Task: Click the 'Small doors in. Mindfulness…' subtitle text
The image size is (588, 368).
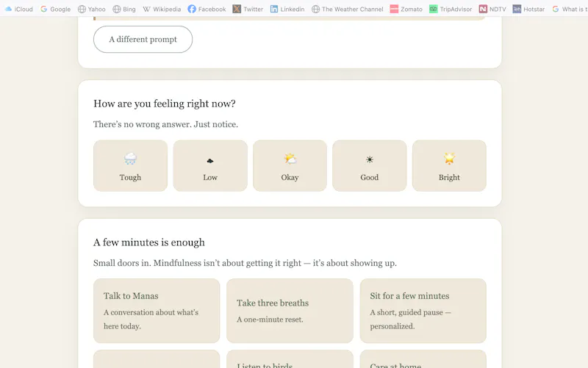Action: [245, 263]
